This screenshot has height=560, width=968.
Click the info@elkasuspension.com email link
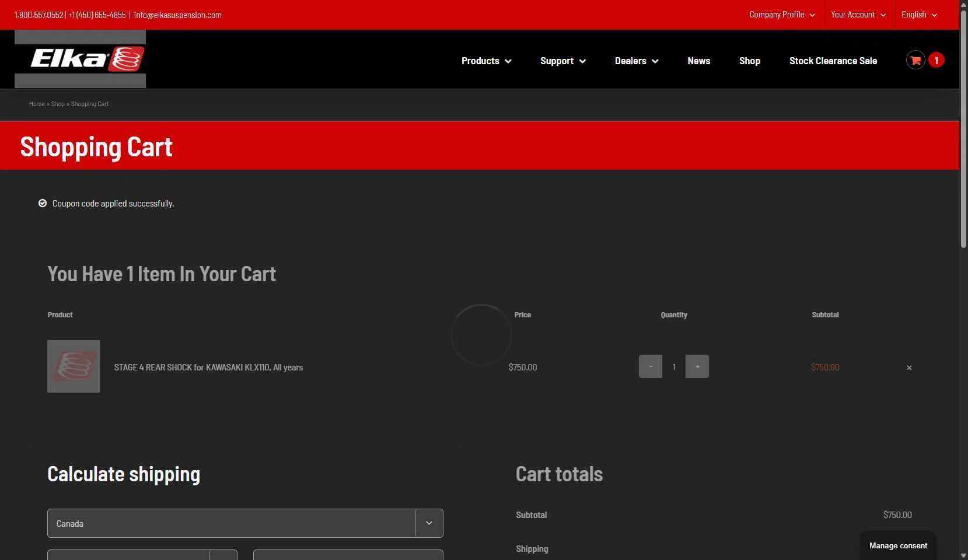pos(178,15)
